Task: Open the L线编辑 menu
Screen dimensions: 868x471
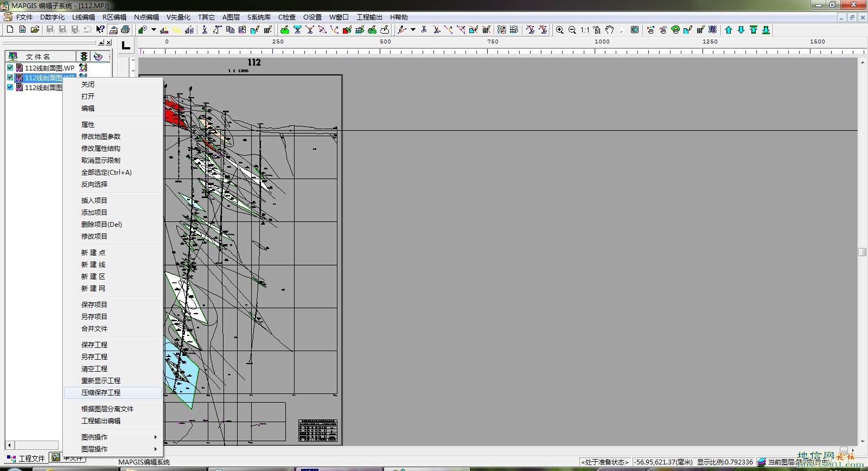Action: 84,17
